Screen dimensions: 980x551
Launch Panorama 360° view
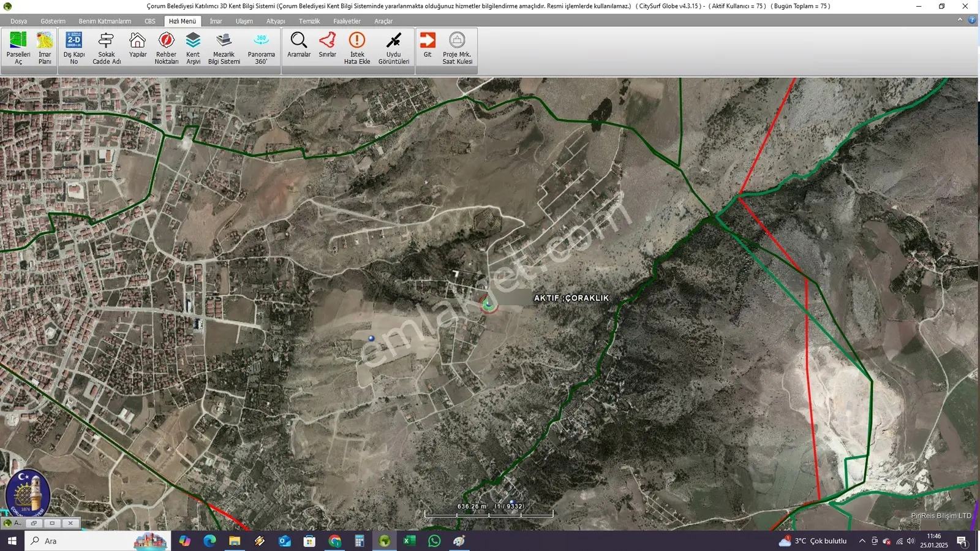(x=262, y=48)
